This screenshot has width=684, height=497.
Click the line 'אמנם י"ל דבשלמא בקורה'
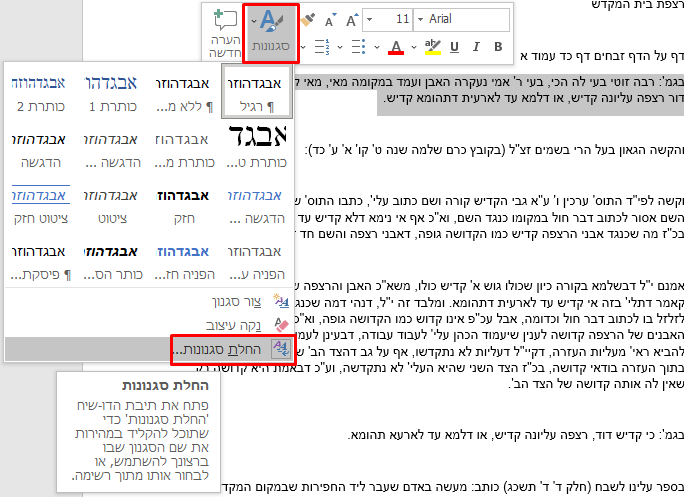tap(489, 286)
